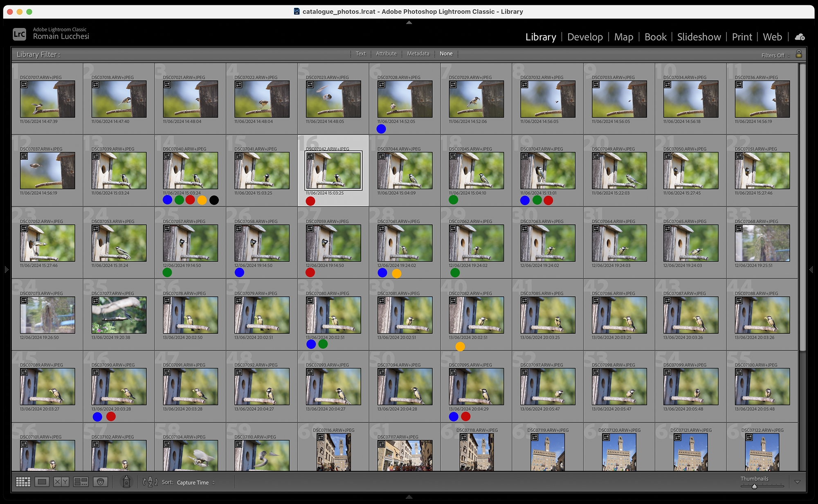
Task: Select the Painter spray can tool
Action: pyautogui.click(x=126, y=482)
